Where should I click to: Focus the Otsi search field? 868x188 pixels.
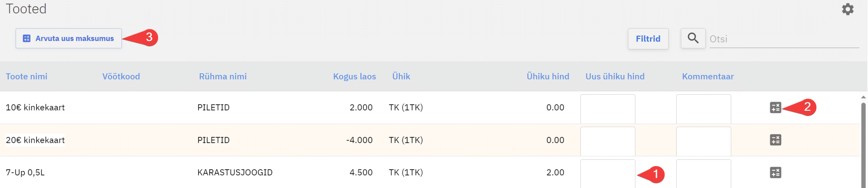[783, 39]
